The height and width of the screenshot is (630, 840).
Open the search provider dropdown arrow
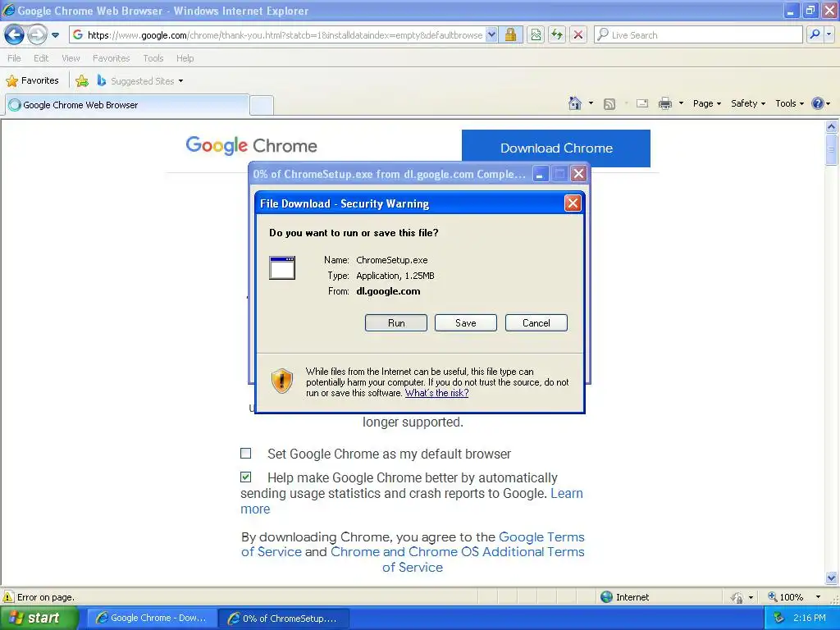point(829,34)
